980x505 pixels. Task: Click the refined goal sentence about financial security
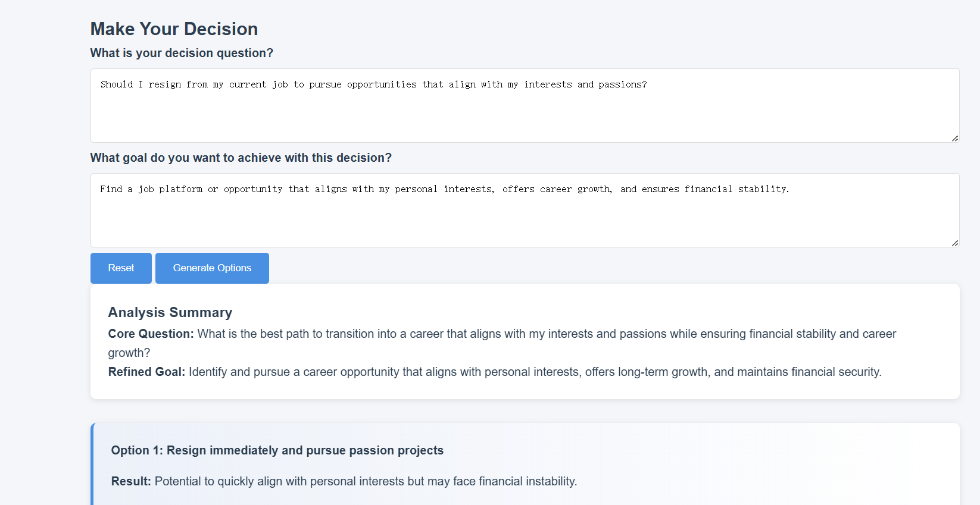535,372
